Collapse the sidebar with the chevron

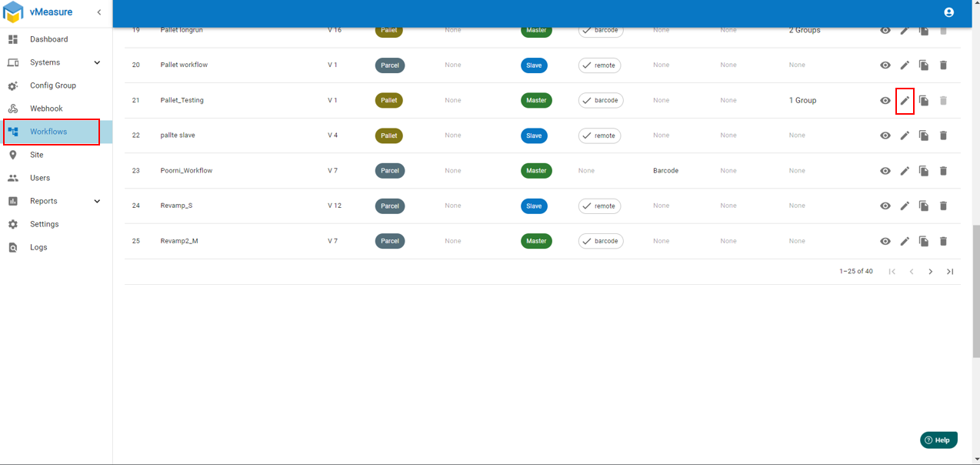(x=98, y=12)
